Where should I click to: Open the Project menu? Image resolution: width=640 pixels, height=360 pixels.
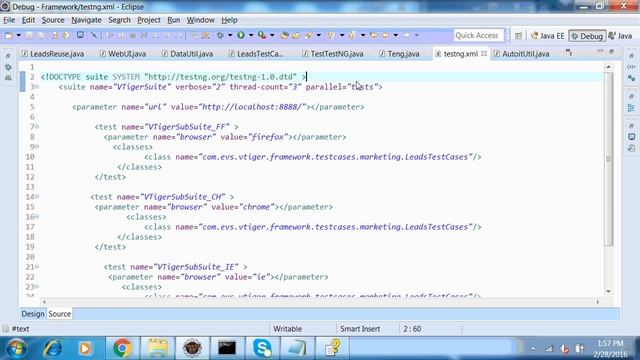pyautogui.click(x=149, y=20)
